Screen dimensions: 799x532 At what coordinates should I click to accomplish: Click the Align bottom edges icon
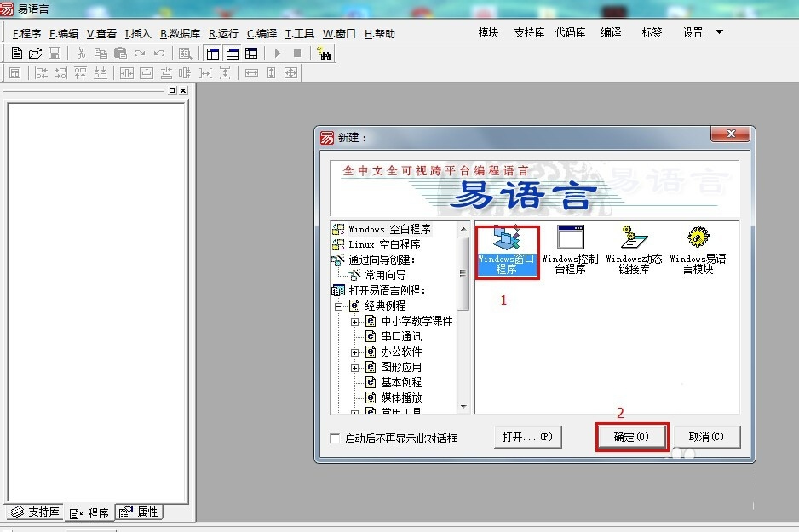[101, 73]
